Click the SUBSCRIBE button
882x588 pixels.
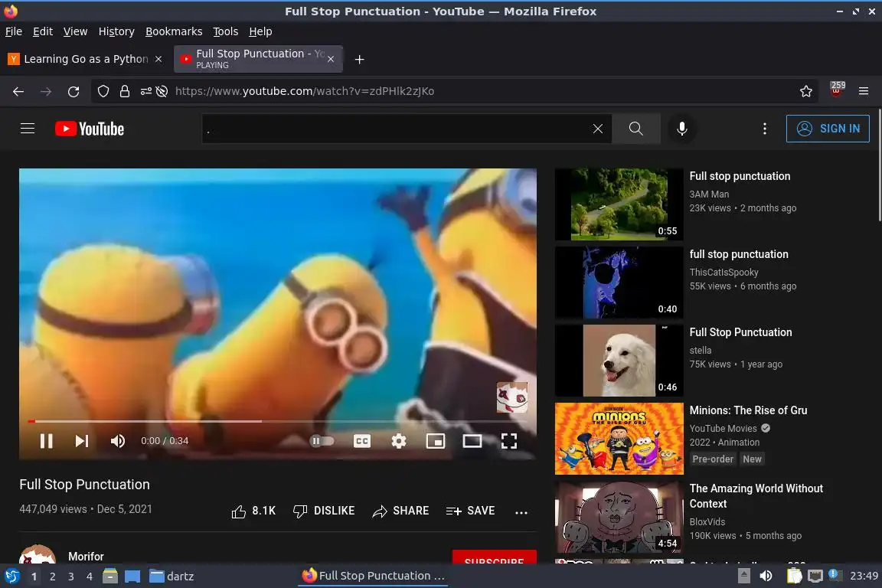click(x=495, y=557)
